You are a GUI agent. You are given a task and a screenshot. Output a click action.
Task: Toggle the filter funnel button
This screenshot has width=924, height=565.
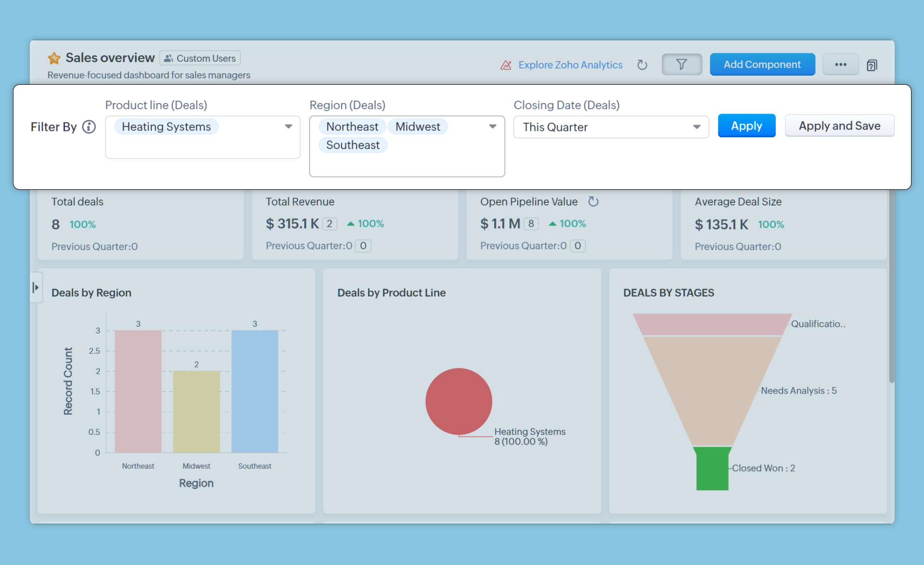click(681, 65)
